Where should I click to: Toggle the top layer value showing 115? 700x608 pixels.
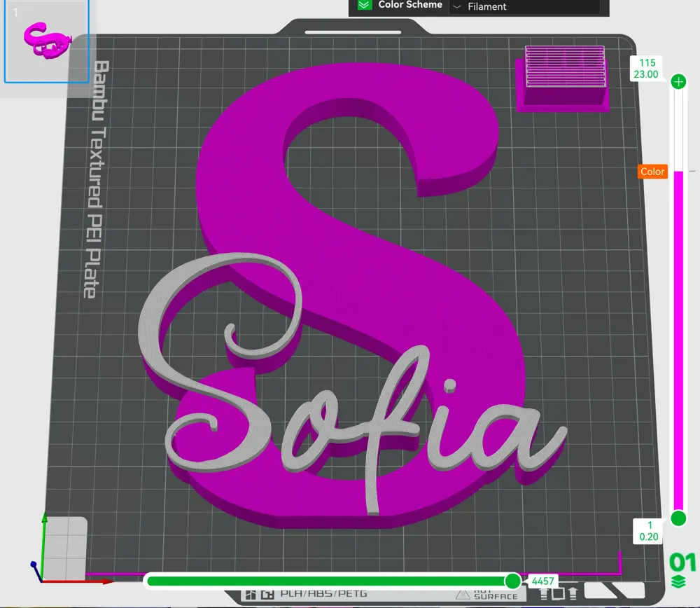[x=646, y=67]
